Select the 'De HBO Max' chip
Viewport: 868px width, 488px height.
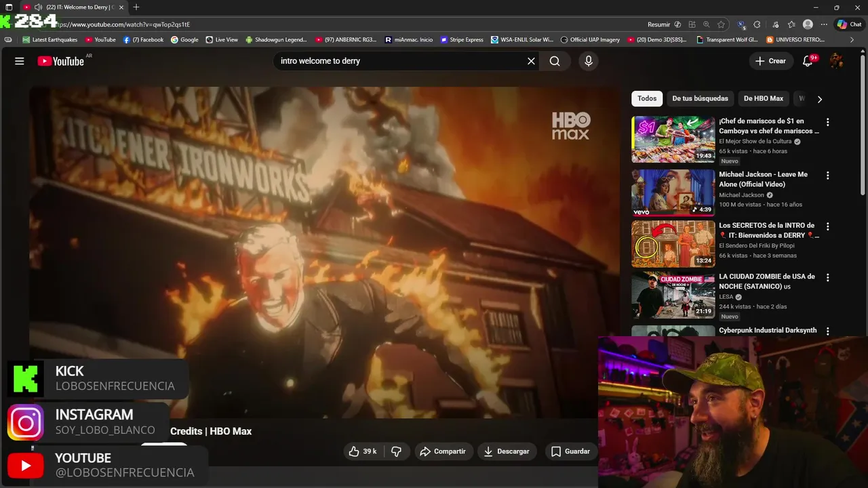[x=763, y=98]
